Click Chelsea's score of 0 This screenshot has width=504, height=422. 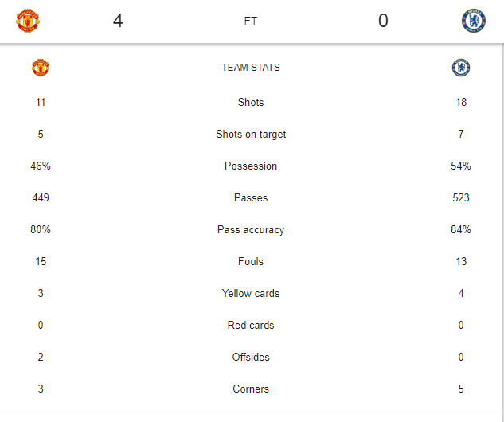[x=383, y=21]
